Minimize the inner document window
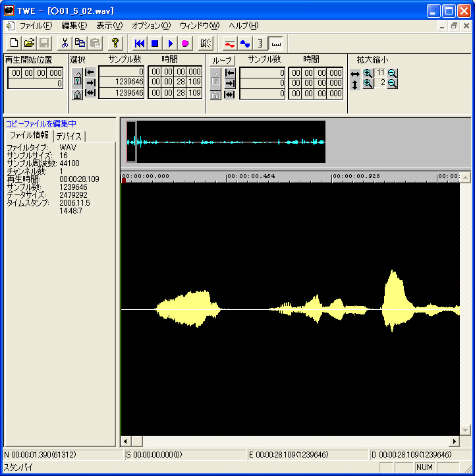The width and height of the screenshot is (475, 476). coord(442,26)
